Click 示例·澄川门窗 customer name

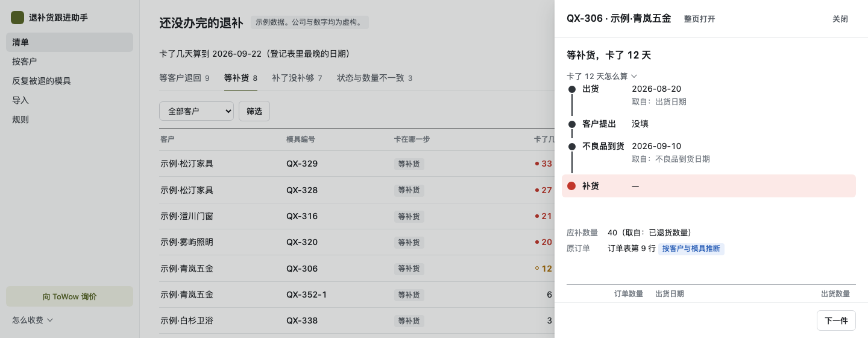(x=187, y=216)
